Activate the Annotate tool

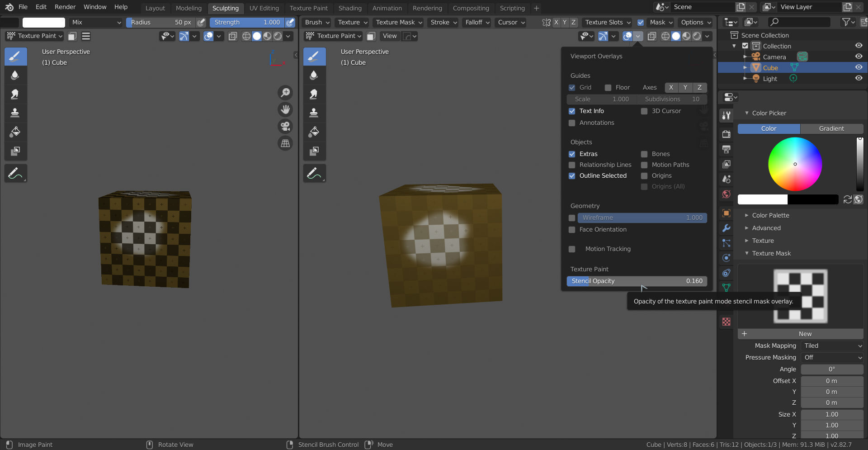click(15, 173)
